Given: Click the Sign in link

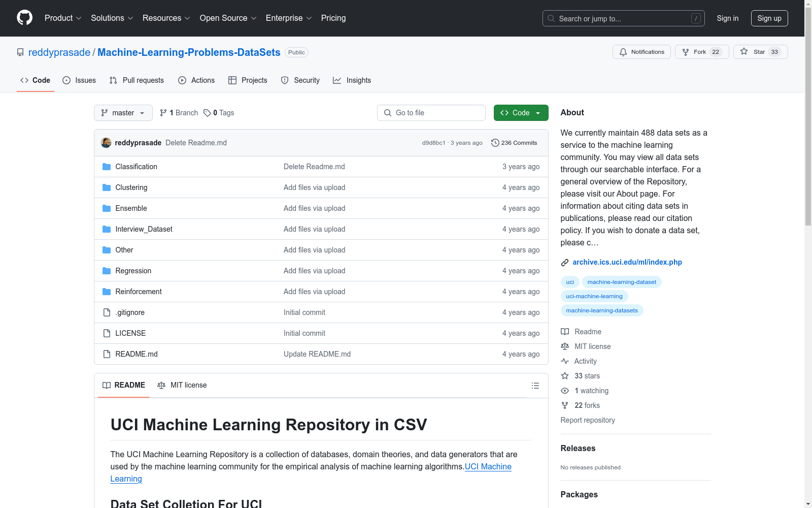Looking at the screenshot, I should 727,18.
